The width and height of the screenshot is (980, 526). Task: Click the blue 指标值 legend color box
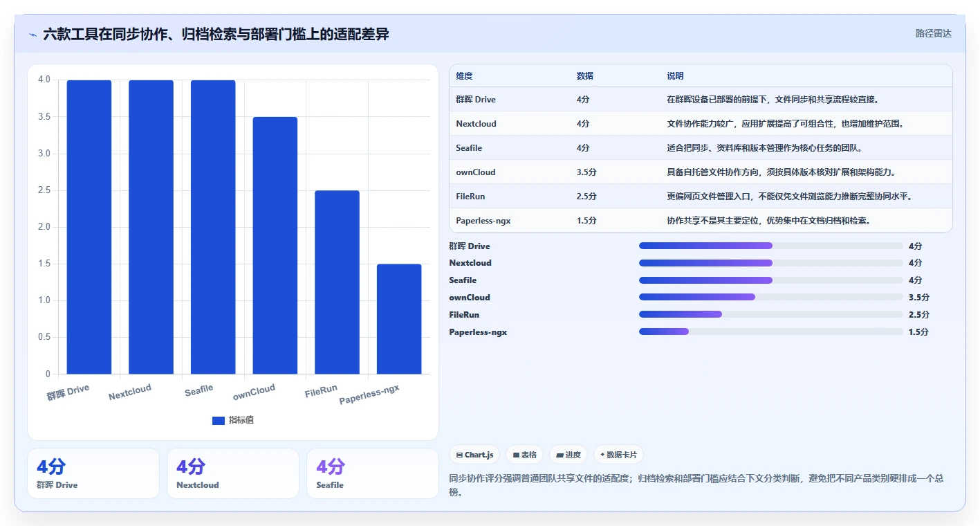pyautogui.click(x=218, y=420)
